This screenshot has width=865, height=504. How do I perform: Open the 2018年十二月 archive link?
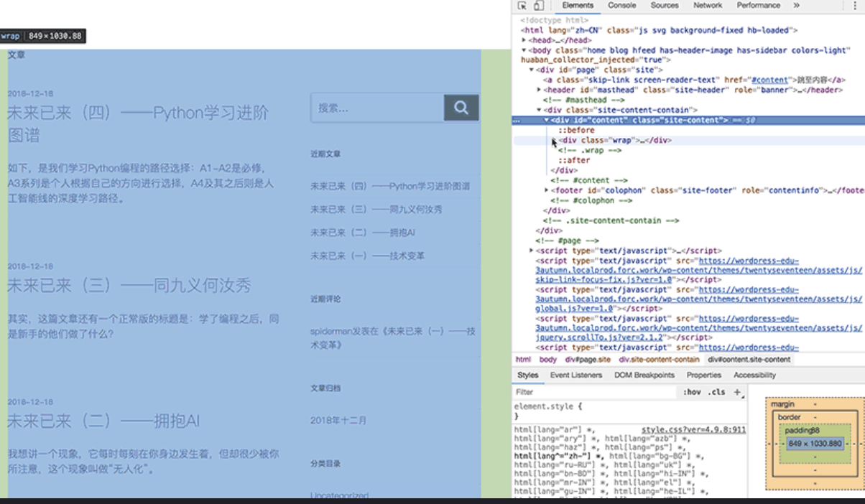tap(338, 420)
